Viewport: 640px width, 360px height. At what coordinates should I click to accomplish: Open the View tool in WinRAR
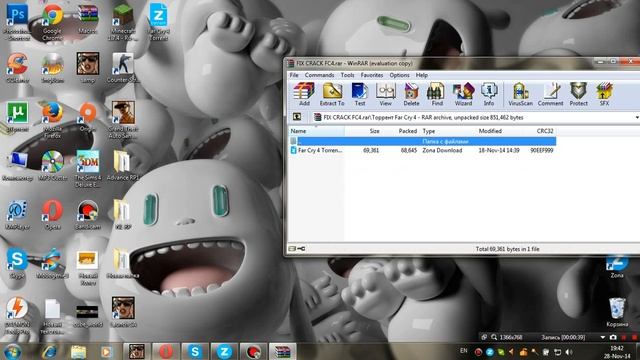tap(385, 94)
